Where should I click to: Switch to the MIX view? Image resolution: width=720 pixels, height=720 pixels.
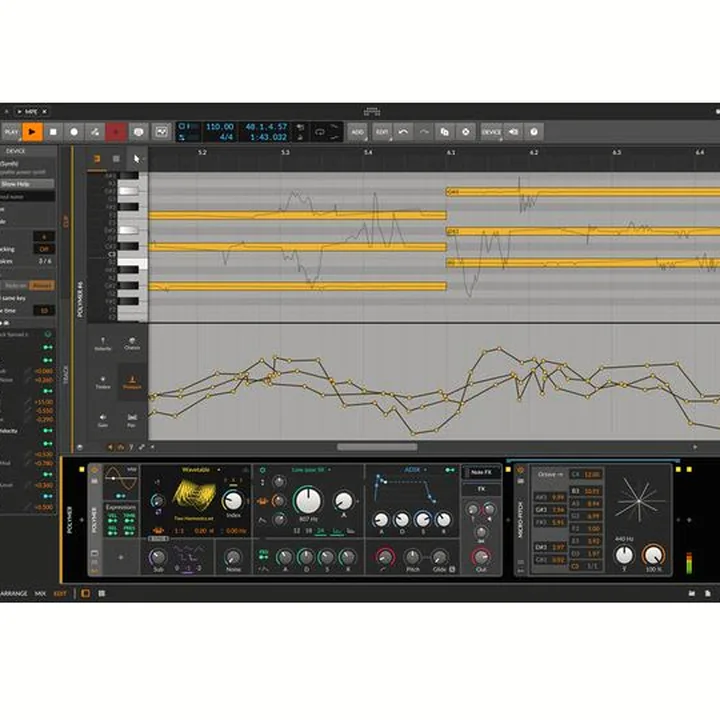pyautogui.click(x=40, y=594)
